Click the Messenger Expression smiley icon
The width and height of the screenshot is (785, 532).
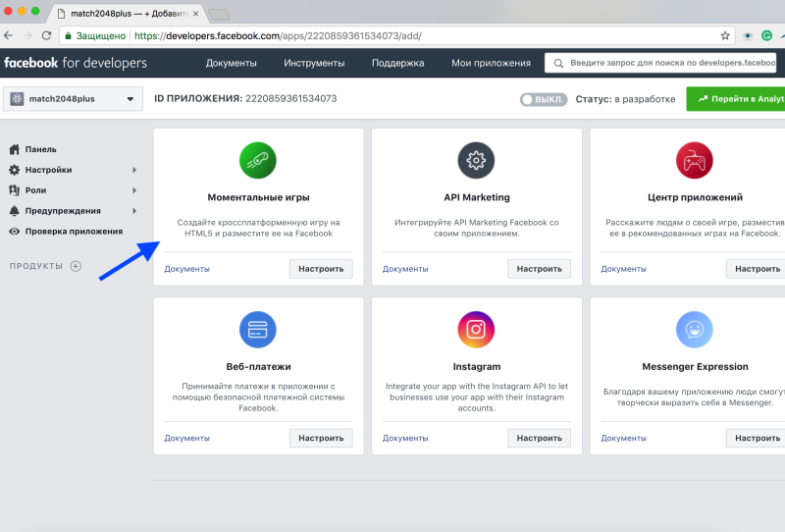695,330
